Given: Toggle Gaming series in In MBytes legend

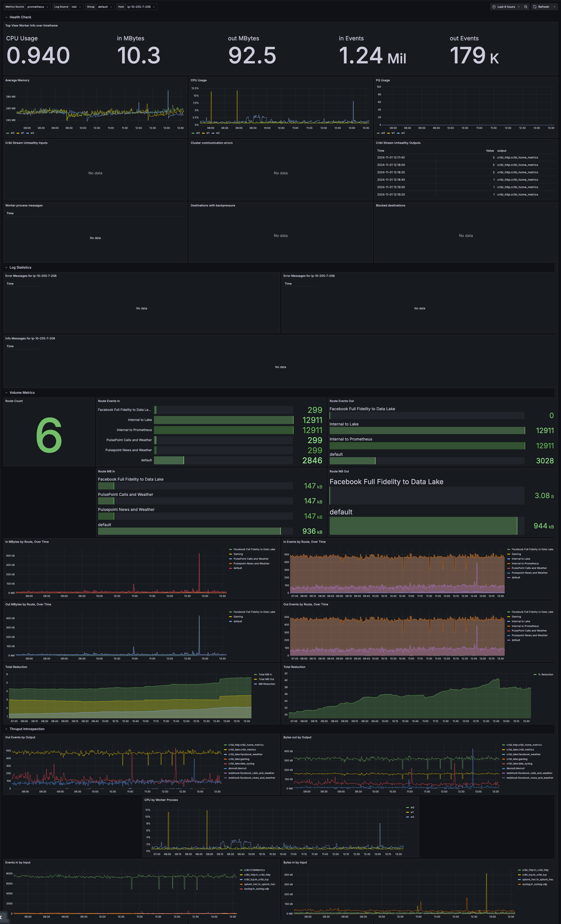Looking at the screenshot, I should coord(238,554).
